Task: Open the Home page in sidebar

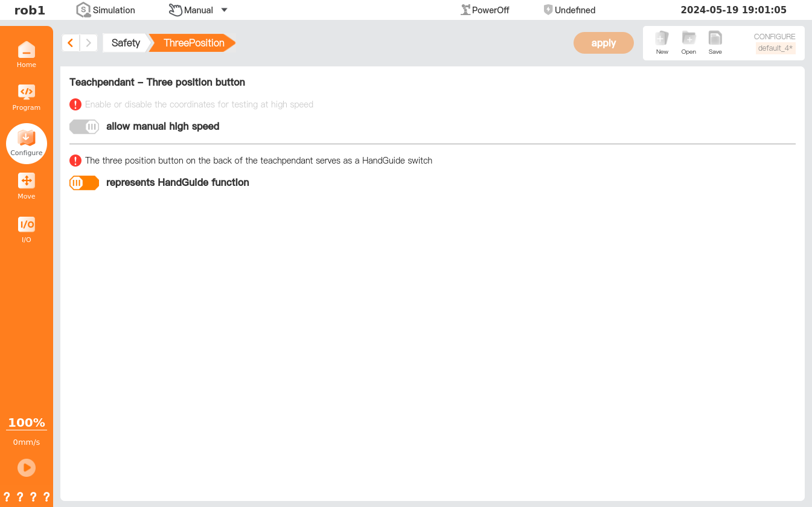Action: point(26,54)
